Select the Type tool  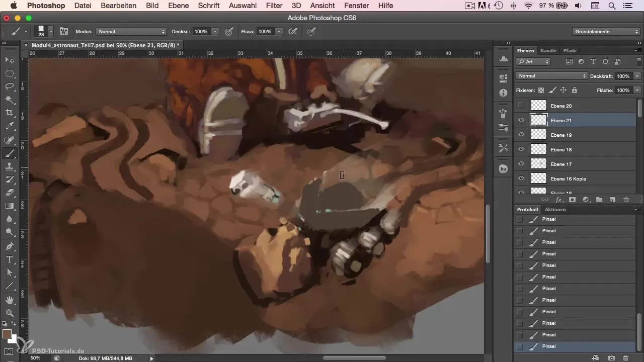point(9,259)
